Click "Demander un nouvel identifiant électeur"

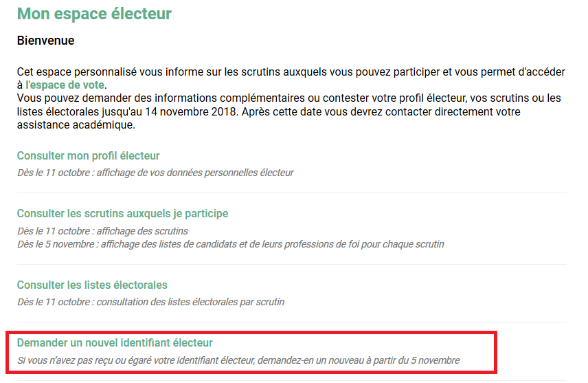coord(115,342)
